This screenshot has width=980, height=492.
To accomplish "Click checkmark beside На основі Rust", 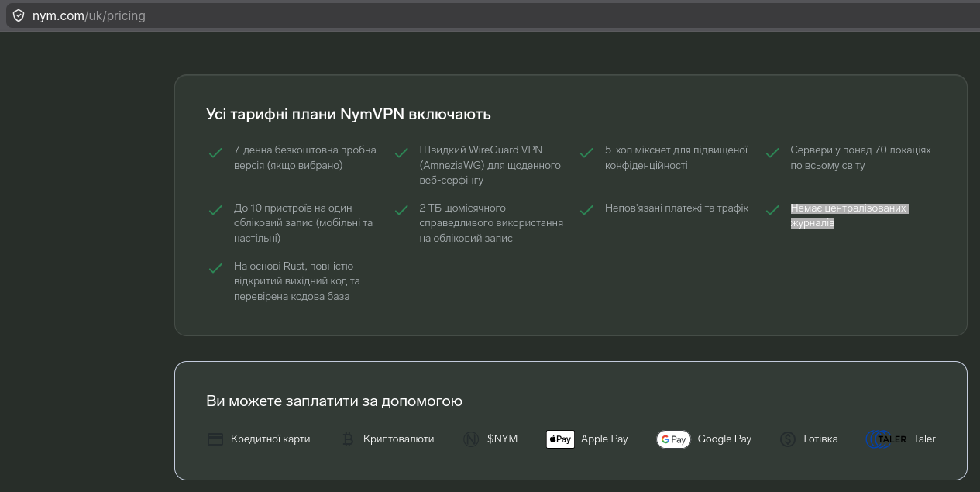I will coord(215,268).
